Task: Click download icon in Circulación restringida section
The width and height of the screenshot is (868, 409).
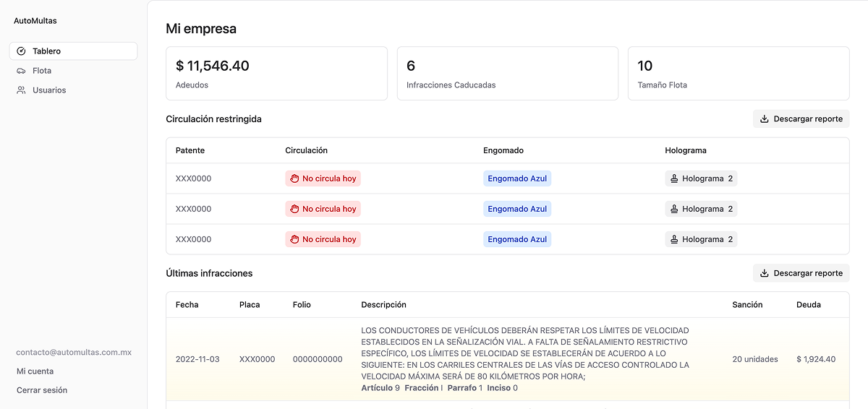Action: click(x=765, y=119)
